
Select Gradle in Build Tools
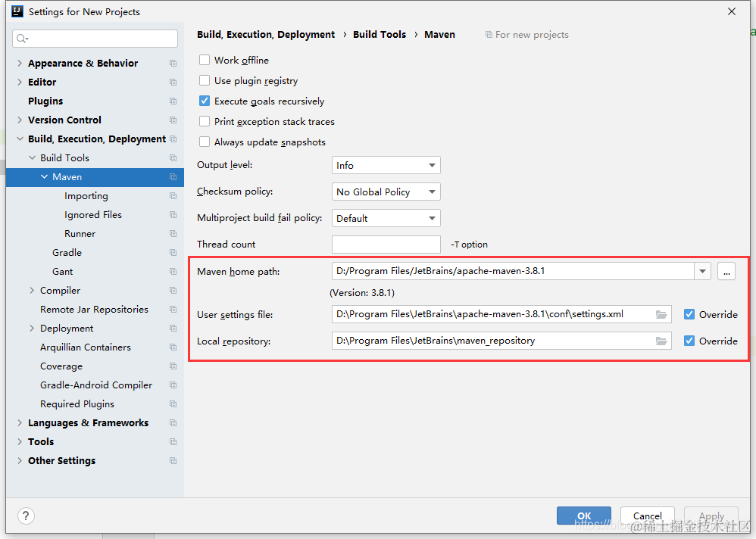(67, 253)
